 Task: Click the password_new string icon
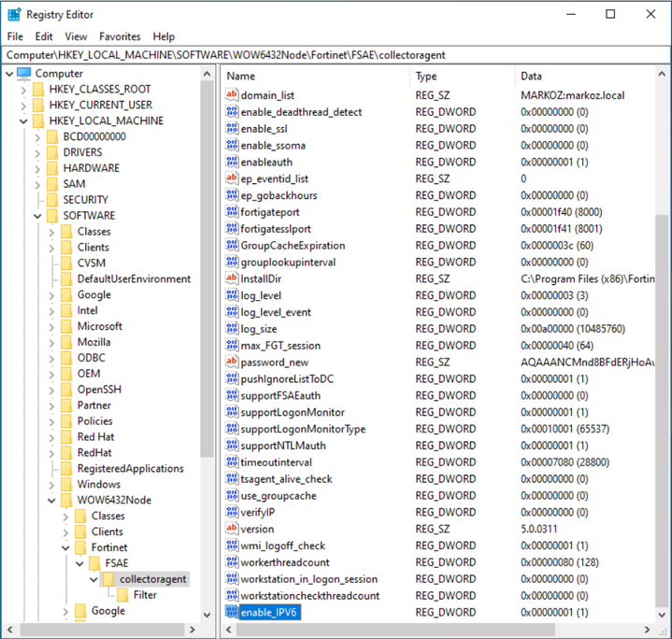point(232,362)
